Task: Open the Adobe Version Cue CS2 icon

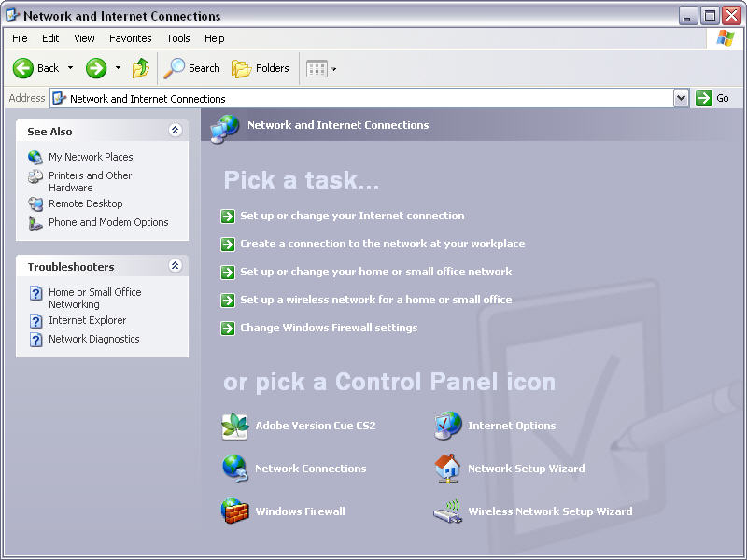Action: pos(235,426)
